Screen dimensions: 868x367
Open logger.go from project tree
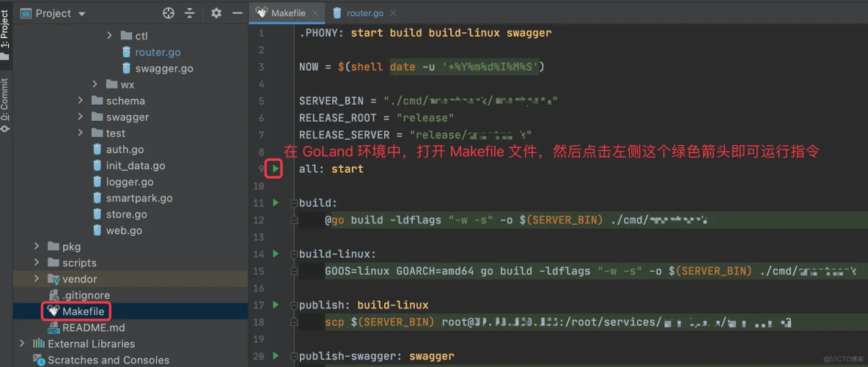(130, 182)
